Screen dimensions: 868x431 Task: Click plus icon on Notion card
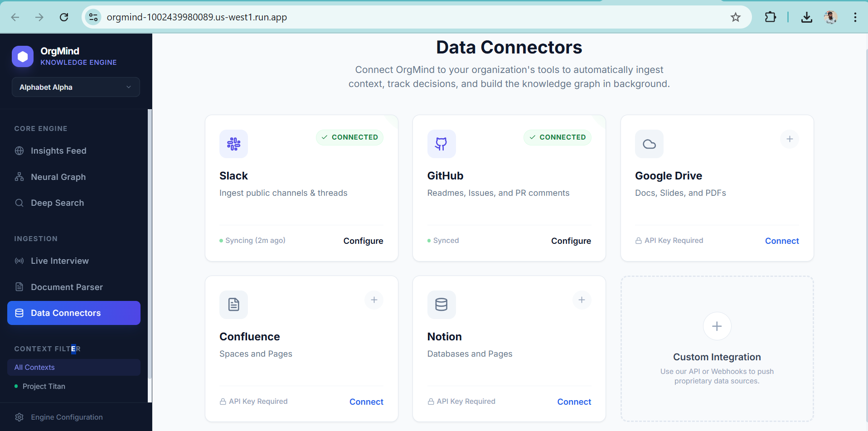582,300
